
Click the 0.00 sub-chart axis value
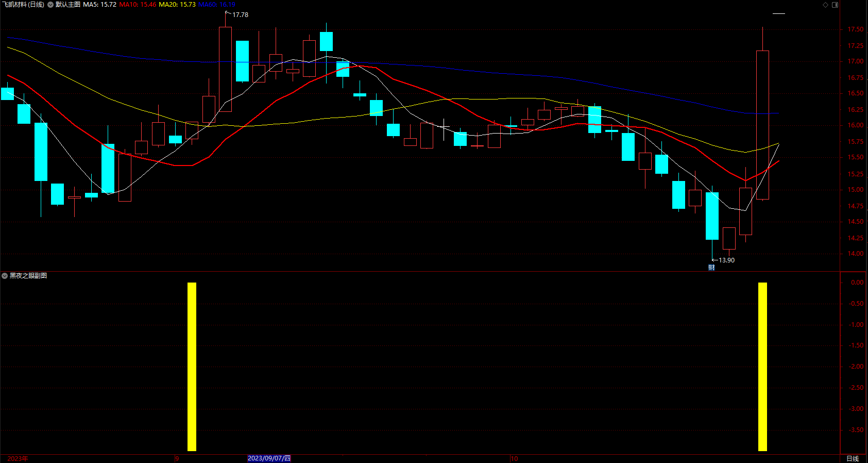(x=857, y=283)
